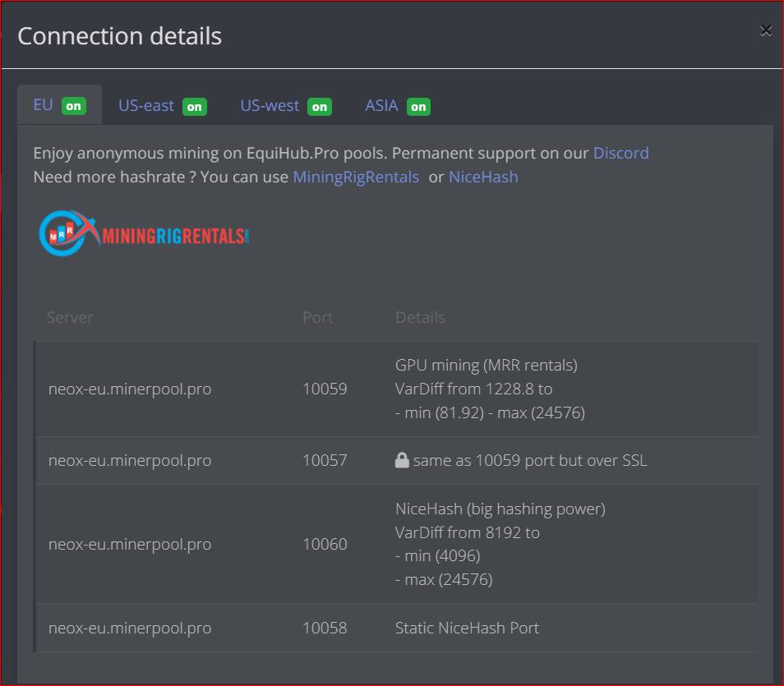Select server name in port 10058 row
This screenshot has height=686, width=784.
click(130, 628)
